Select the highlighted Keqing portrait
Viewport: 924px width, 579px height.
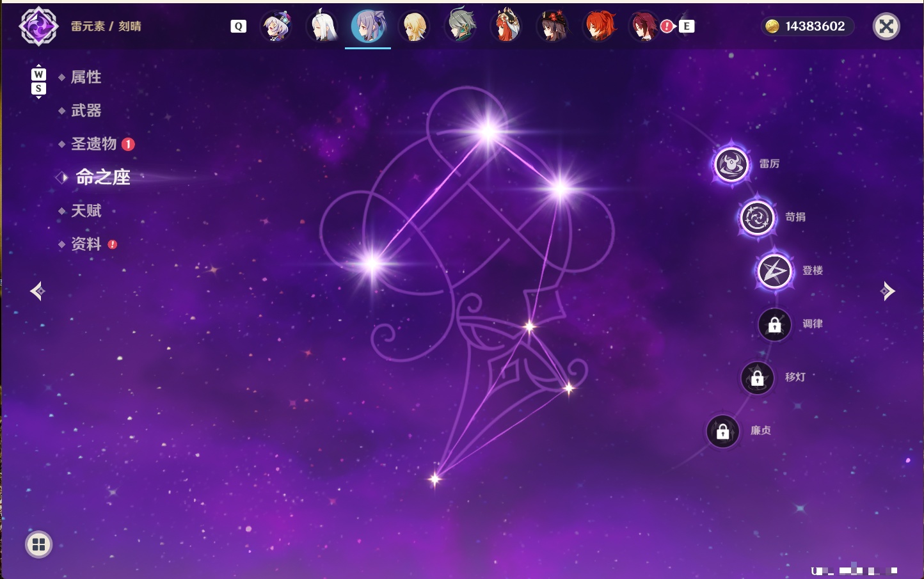[x=368, y=26]
